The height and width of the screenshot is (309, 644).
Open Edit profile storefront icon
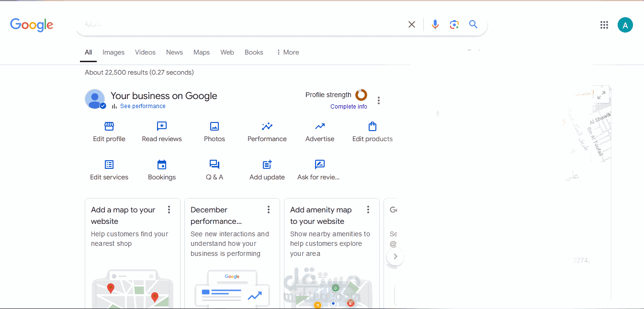109,126
